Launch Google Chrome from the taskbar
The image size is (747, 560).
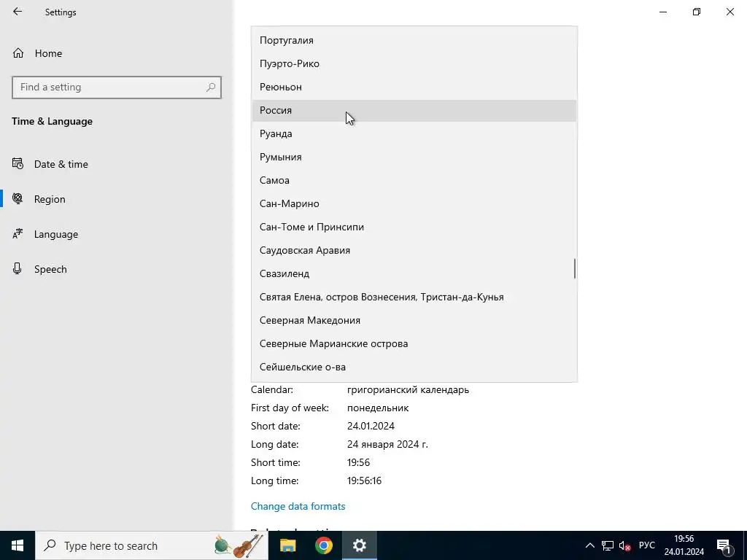323,545
